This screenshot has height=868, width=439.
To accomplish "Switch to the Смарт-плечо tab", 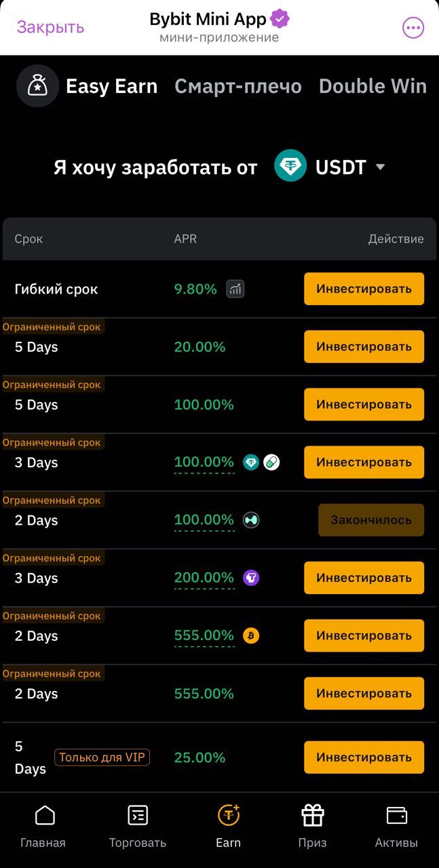I will click(237, 86).
